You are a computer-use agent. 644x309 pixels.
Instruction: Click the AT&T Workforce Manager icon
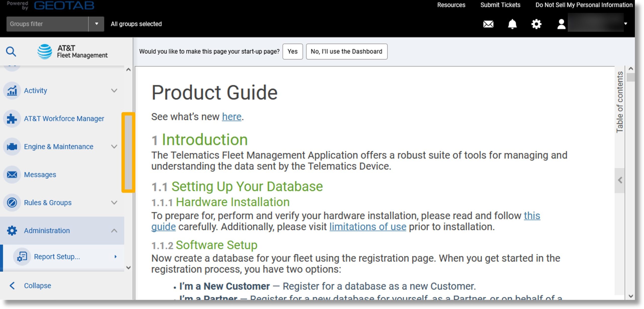point(12,119)
